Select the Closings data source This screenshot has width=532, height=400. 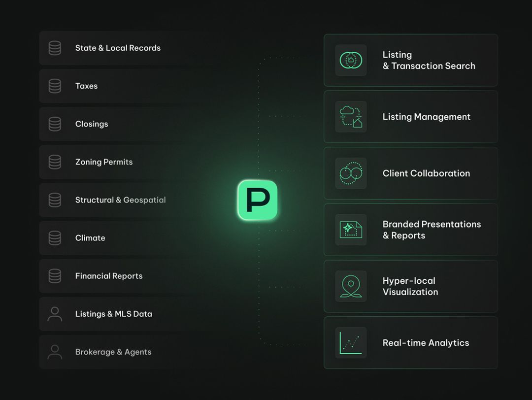[92, 124]
